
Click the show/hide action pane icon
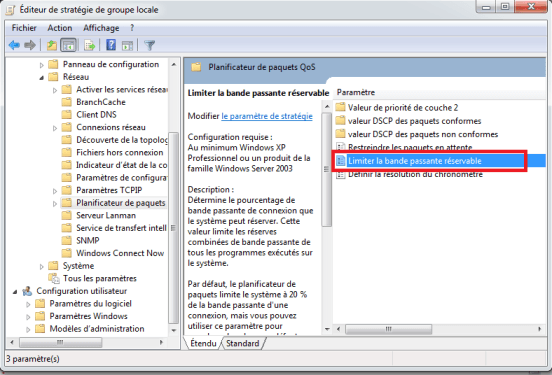click(127, 45)
